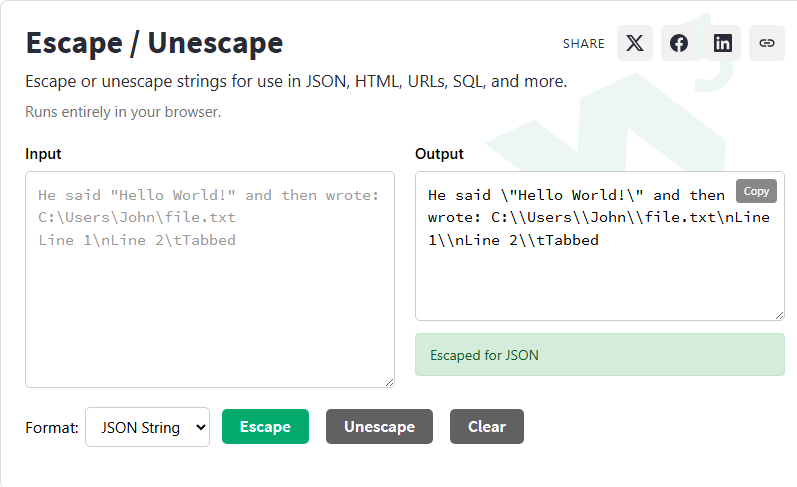Grab the Input textarea resize handle
This screenshot has width=797, height=487.
389,382
